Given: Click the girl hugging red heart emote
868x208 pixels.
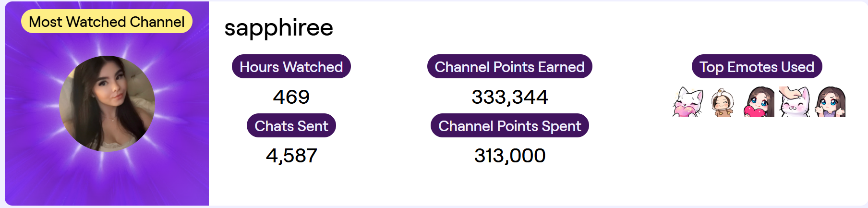Looking at the screenshot, I should click(x=759, y=102).
